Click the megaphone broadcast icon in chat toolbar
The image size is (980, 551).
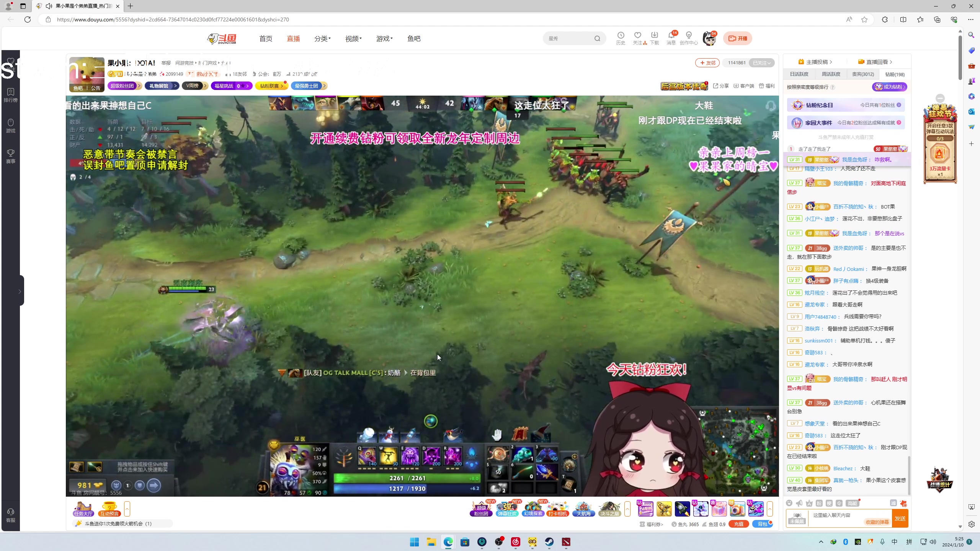799,503
